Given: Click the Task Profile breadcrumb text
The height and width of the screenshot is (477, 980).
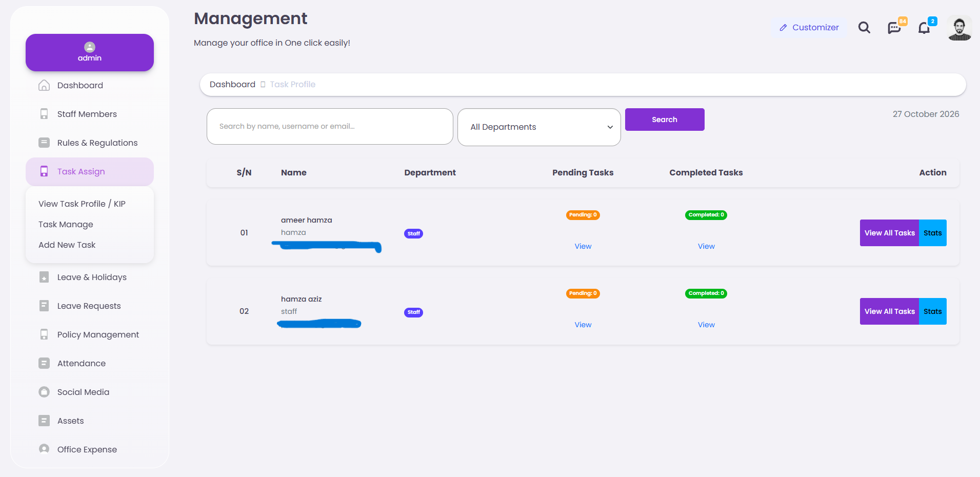Looking at the screenshot, I should tap(293, 84).
